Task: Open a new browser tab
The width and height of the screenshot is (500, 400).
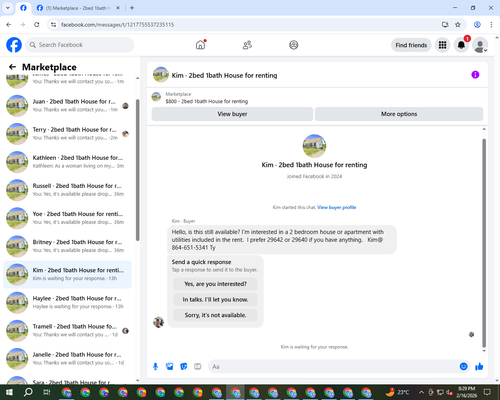Action: (x=132, y=8)
